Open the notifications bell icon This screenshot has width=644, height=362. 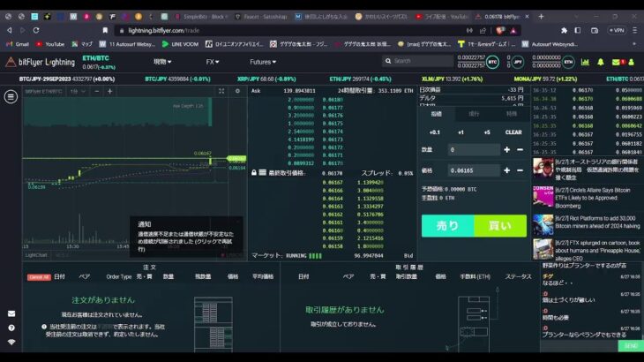click(x=601, y=62)
